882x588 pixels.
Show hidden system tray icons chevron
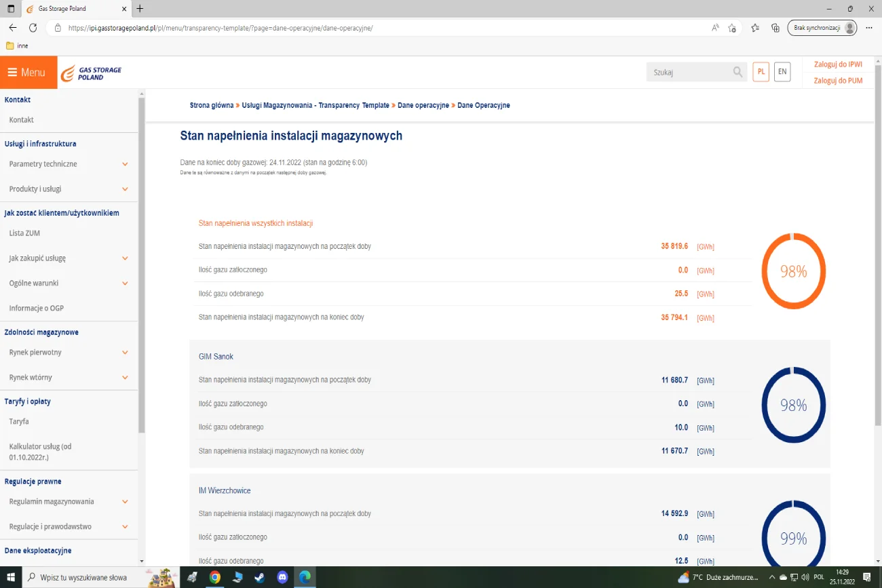[x=772, y=577]
